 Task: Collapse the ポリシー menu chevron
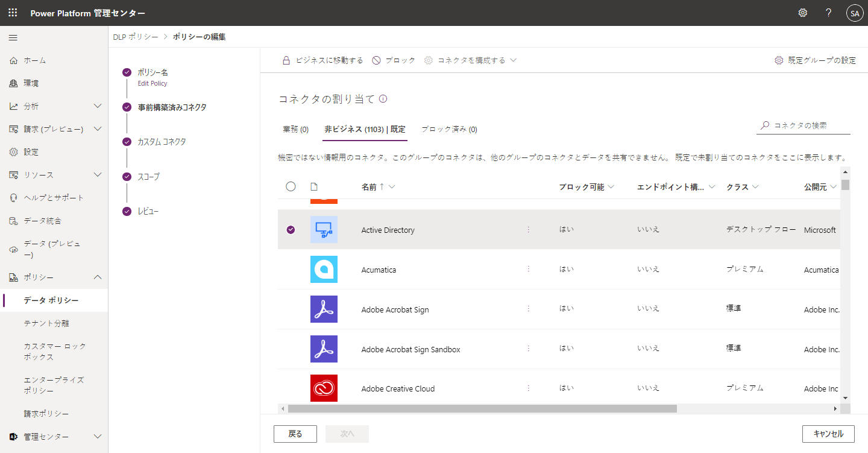[98, 277]
